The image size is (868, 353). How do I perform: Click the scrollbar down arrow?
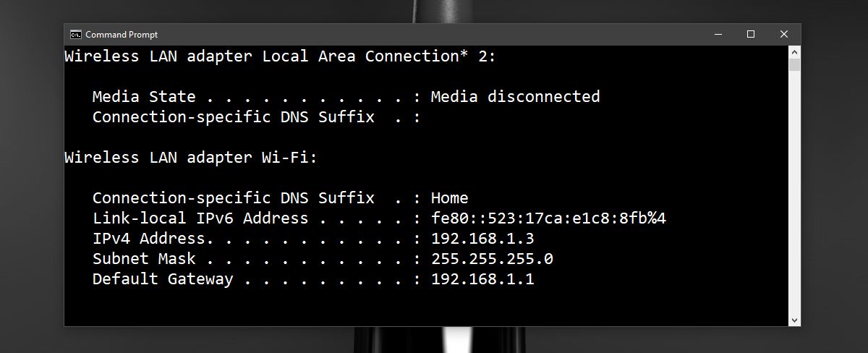(x=794, y=320)
